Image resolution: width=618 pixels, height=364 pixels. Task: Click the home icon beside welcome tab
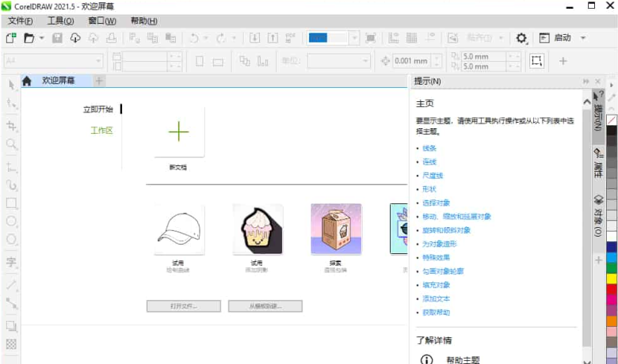[x=26, y=81]
